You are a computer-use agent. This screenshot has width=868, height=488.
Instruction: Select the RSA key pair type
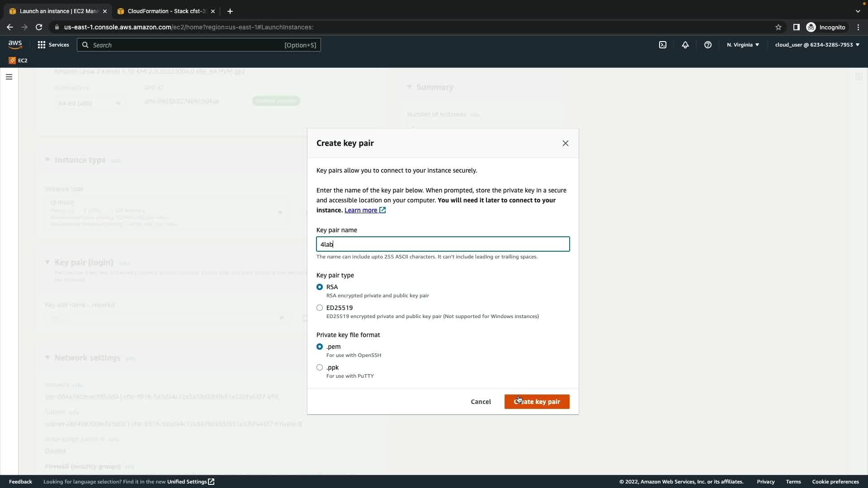click(320, 287)
